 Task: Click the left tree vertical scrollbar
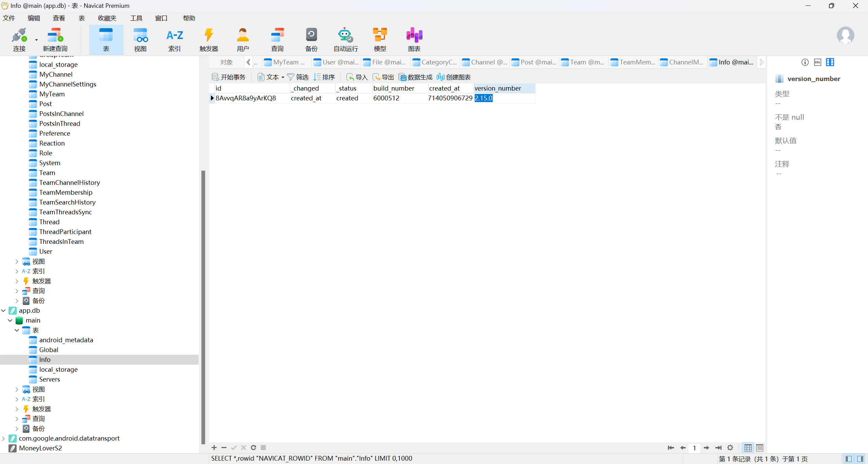coord(203,305)
